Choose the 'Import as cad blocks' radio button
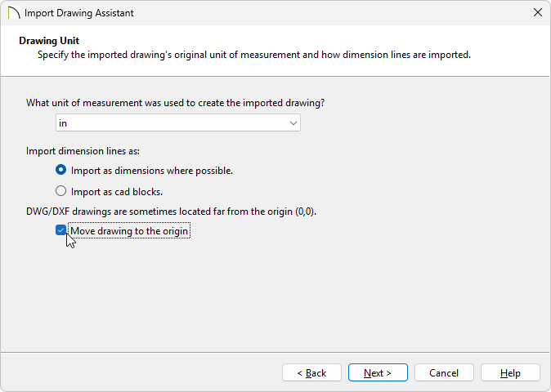551x392 pixels. tap(60, 192)
